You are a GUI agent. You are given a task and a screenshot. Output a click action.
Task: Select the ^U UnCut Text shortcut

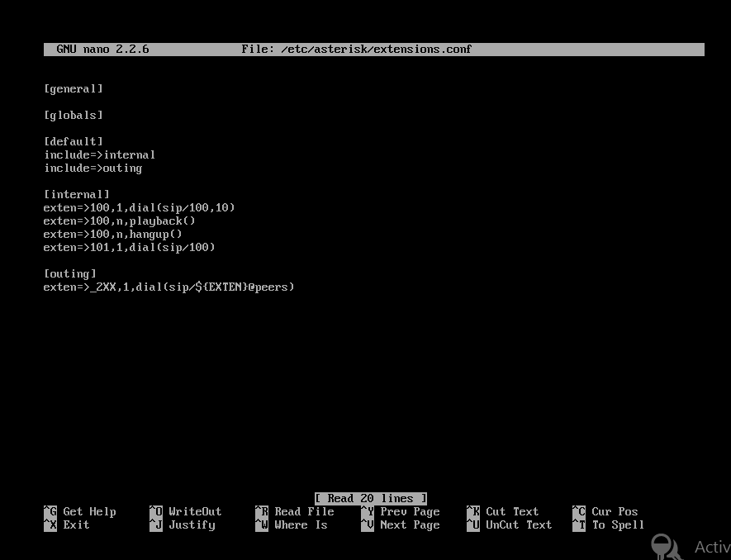pos(509,524)
